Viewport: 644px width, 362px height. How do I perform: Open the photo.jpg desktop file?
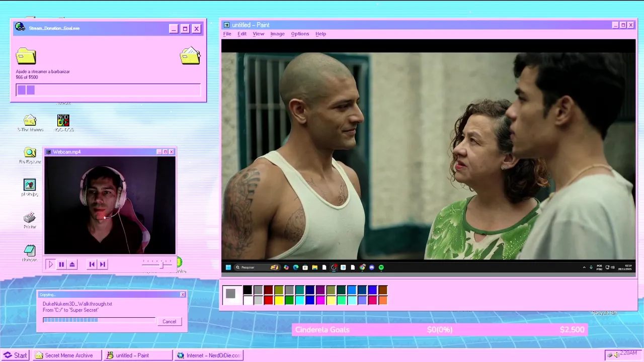[30, 188]
